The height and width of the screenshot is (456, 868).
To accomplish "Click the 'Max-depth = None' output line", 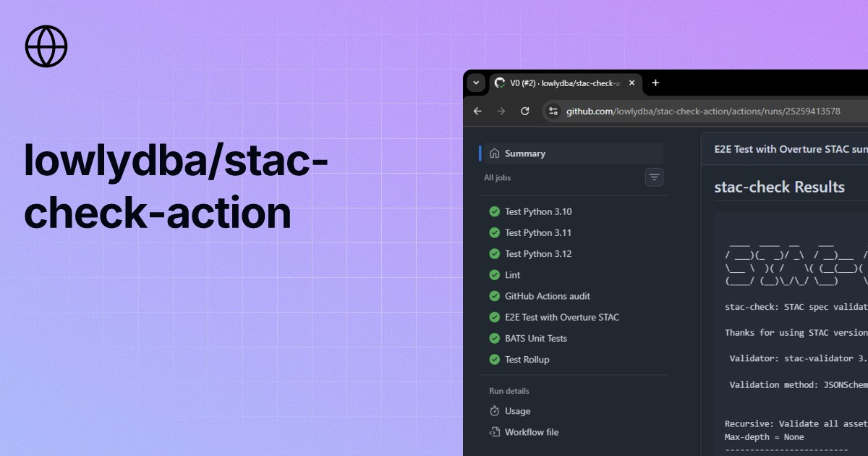I will (x=765, y=437).
